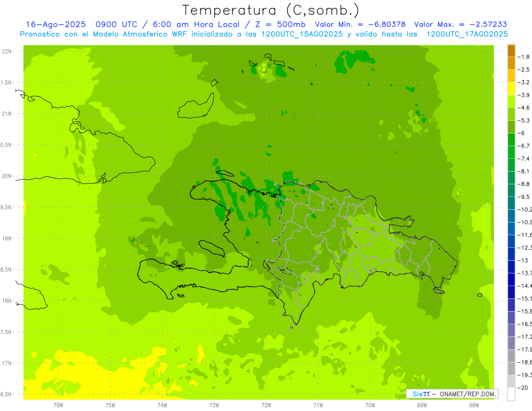The image size is (532, 411).
Task: Click the "72W" longitude label
Action: 266,405
